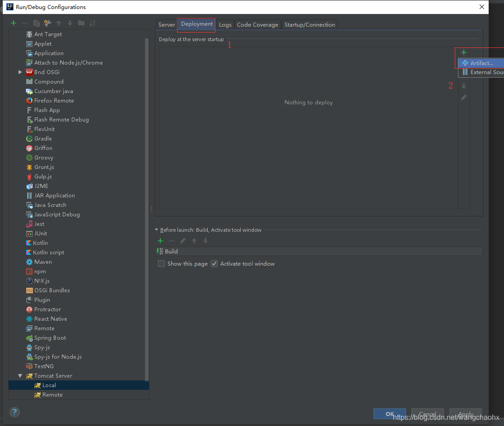Create new folder icon in toolbar
Screen dimensions: 504x426
81,23
